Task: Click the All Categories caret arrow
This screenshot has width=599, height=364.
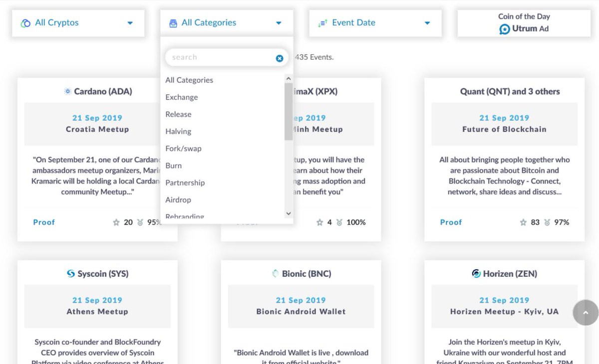Action: (279, 23)
